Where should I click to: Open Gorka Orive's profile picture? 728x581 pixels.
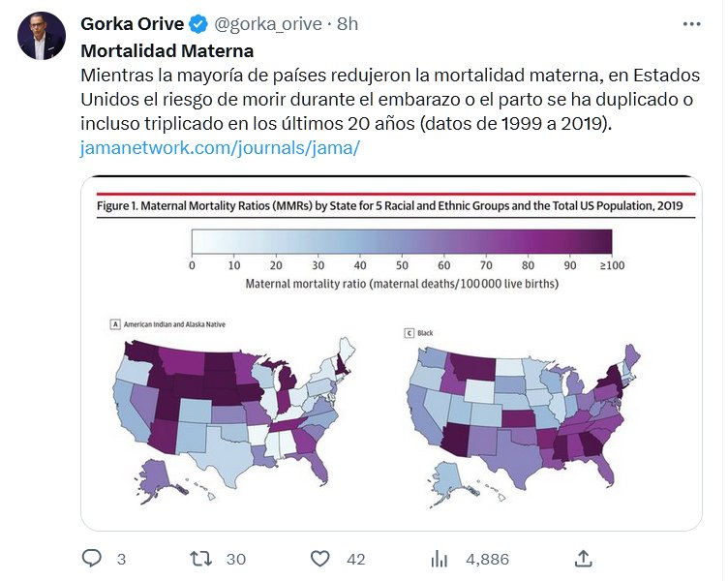tap(39, 35)
